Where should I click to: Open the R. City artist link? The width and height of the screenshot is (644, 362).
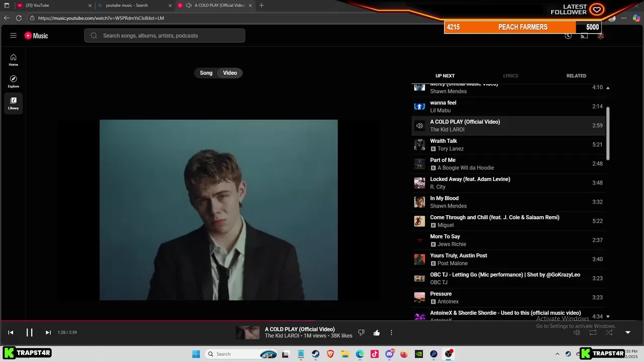(438, 187)
